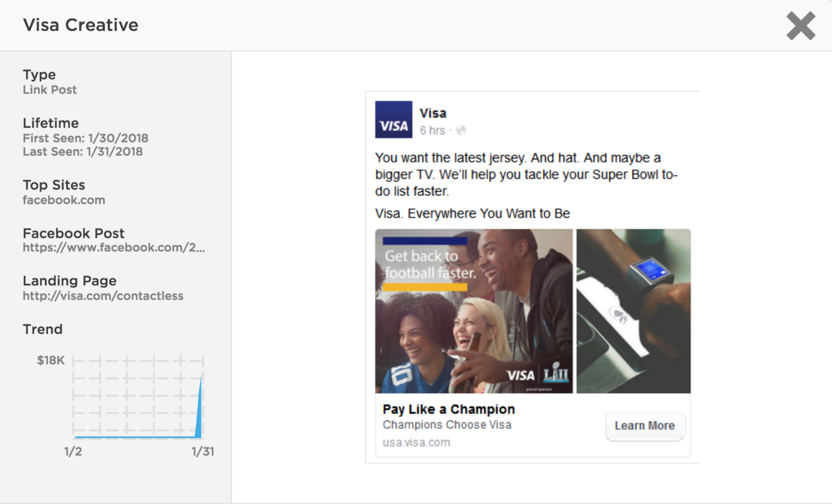
Task: Click the Visa Super Bowl LII logo
Action: pyautogui.click(x=538, y=375)
